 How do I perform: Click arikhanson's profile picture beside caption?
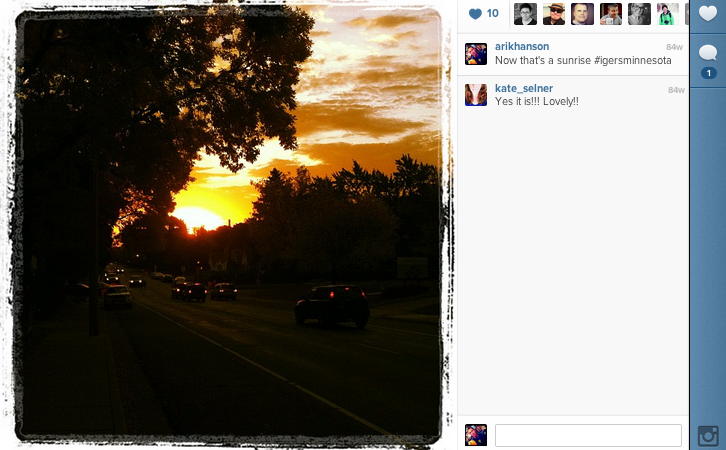click(476, 54)
